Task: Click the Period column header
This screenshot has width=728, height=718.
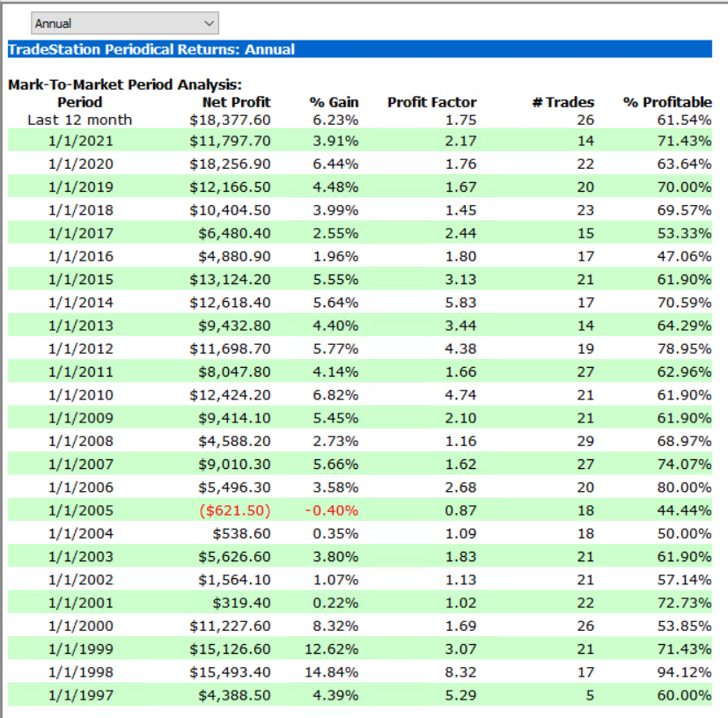Action: [79, 102]
